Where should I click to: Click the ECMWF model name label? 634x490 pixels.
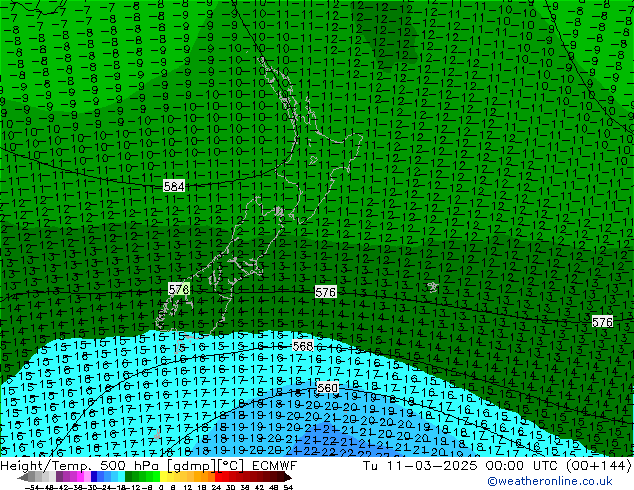275,466
